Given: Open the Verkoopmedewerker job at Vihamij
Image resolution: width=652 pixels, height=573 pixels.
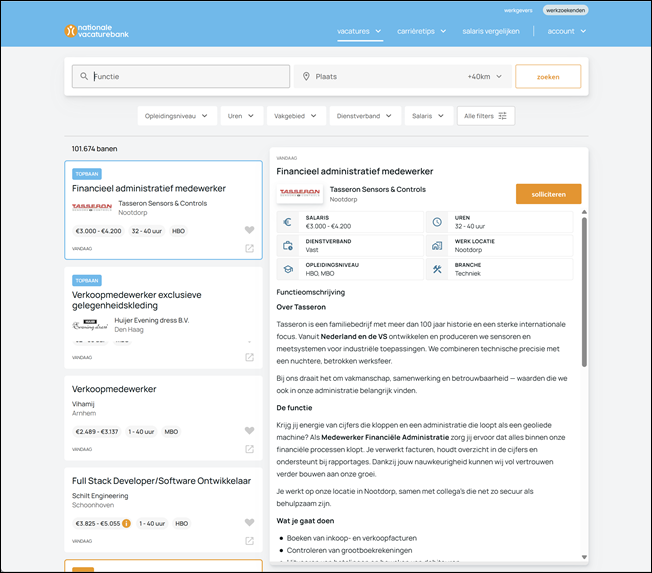Looking at the screenshot, I should pos(114,389).
